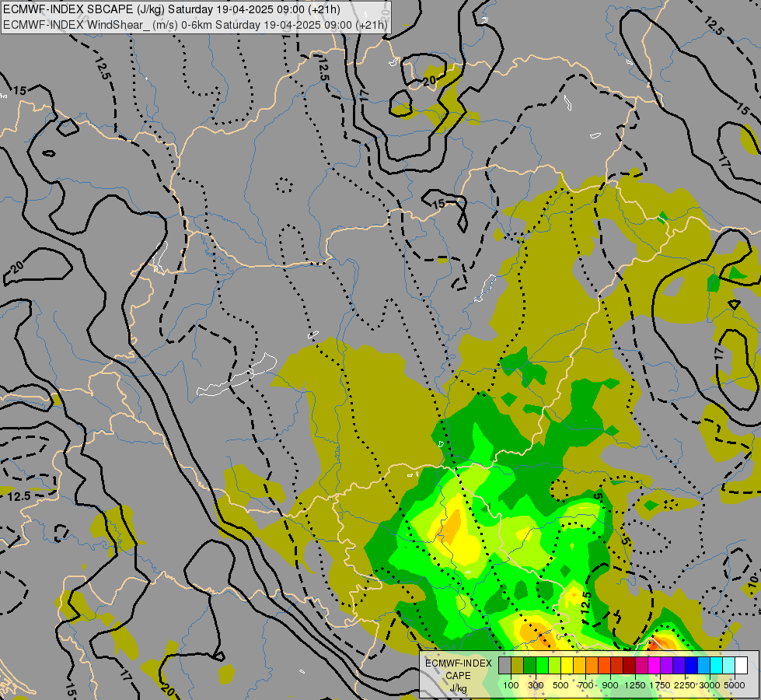This screenshot has height=700, width=761.
Task: Click the olive swatch in the CAPE legend
Action: [518, 665]
